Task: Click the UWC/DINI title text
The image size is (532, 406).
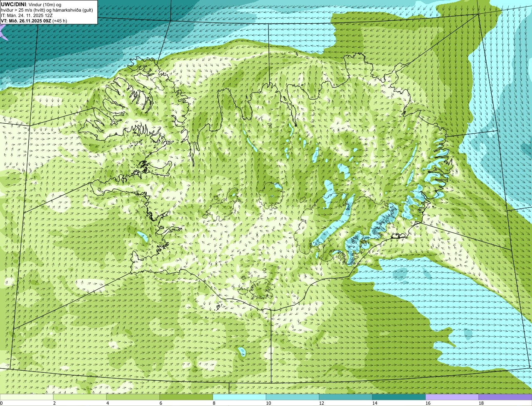Action: [13, 4]
